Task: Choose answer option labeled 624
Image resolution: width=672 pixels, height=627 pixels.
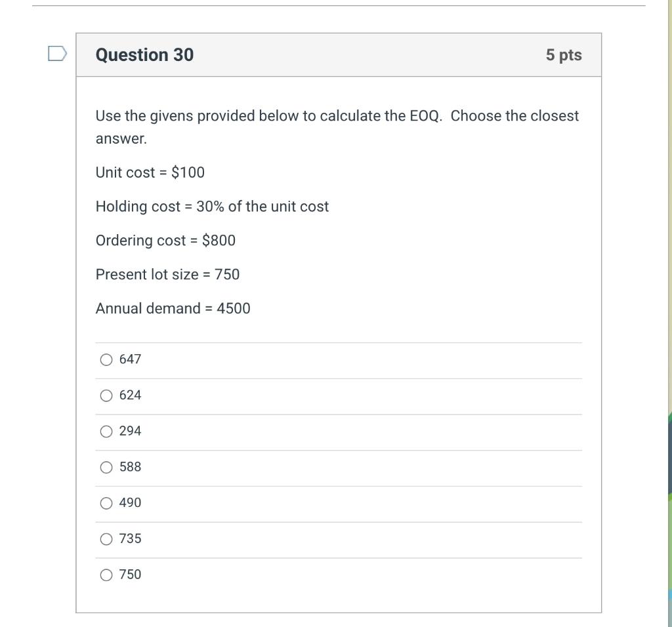Action: click(129, 395)
